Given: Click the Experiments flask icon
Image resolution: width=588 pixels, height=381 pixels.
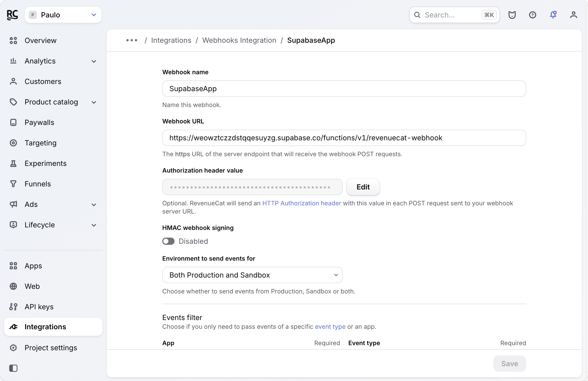Looking at the screenshot, I should (x=13, y=163).
